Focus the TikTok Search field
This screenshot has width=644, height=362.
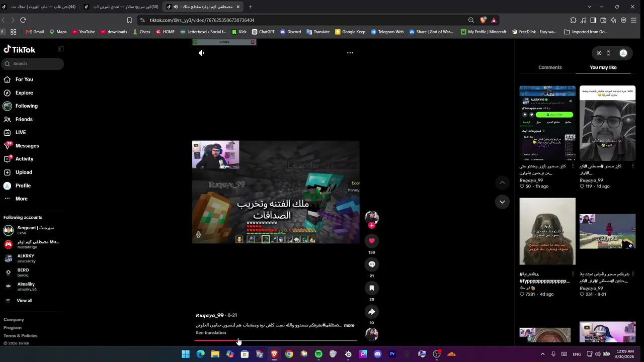(32, 63)
